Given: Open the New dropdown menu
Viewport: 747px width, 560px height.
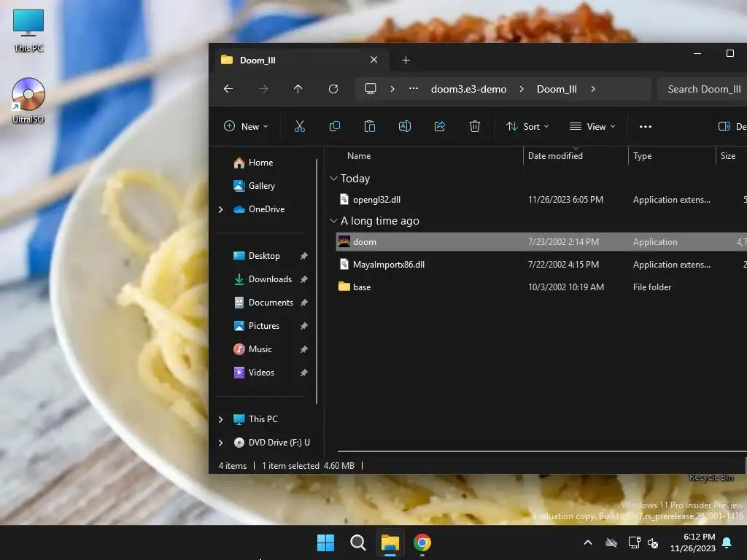Looking at the screenshot, I should 246,126.
